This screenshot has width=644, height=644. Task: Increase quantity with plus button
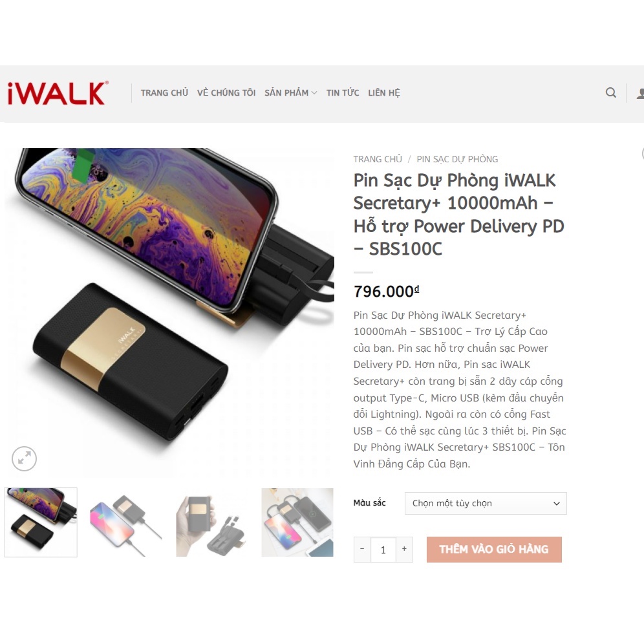point(404,549)
